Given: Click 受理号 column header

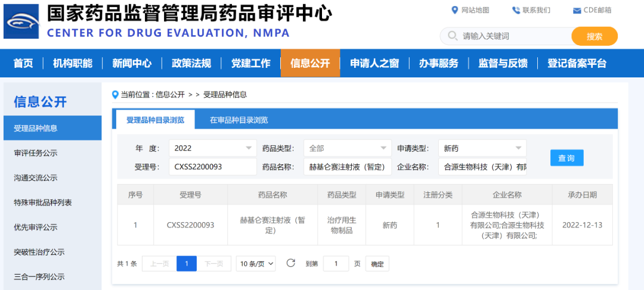Looking at the screenshot, I should [191, 195].
